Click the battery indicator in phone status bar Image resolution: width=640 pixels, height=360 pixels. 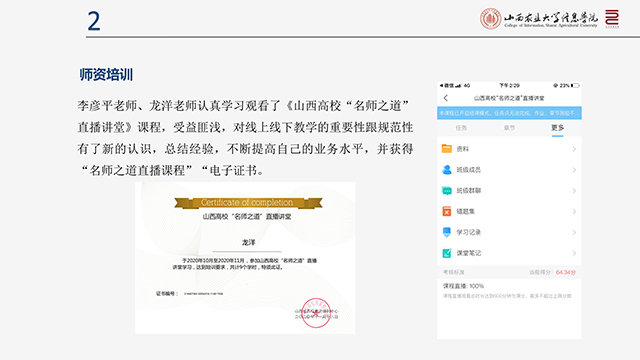(575, 85)
